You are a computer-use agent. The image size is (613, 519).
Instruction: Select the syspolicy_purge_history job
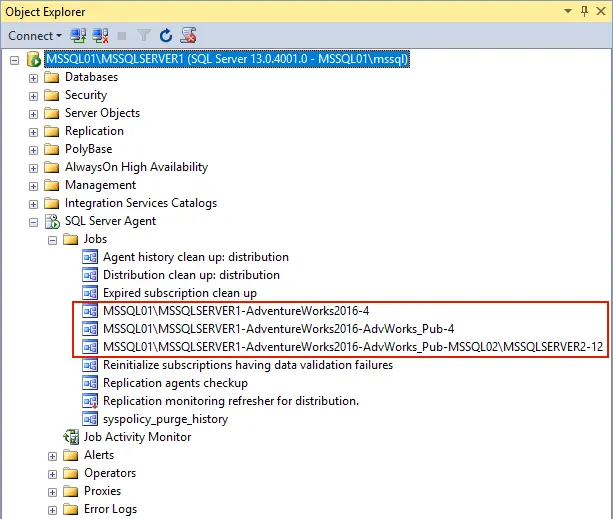click(x=165, y=419)
